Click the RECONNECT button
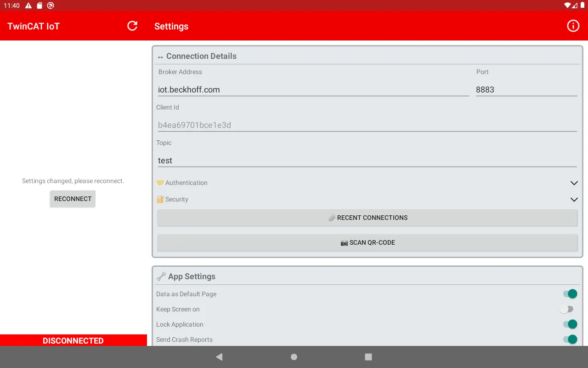The height and width of the screenshot is (368, 588). (x=73, y=199)
